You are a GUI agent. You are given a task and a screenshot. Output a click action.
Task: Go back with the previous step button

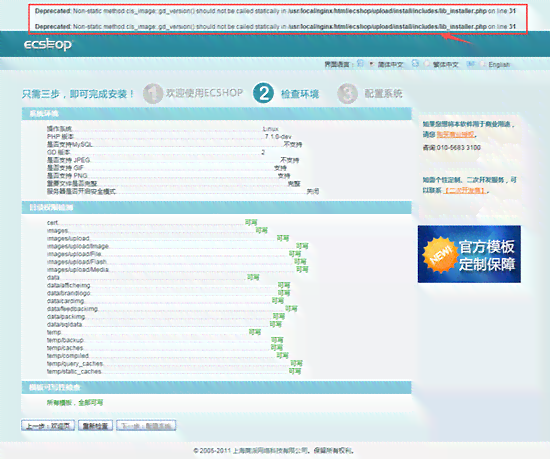point(48,426)
